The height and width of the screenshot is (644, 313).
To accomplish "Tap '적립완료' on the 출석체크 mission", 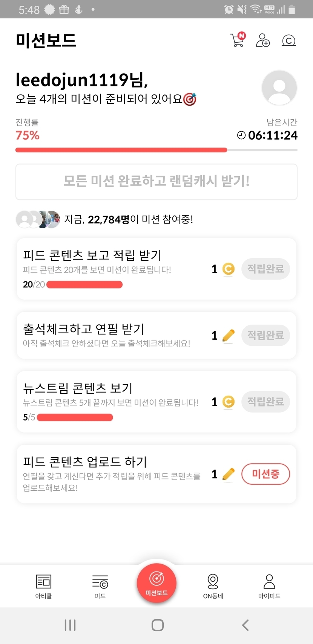I will click(265, 335).
